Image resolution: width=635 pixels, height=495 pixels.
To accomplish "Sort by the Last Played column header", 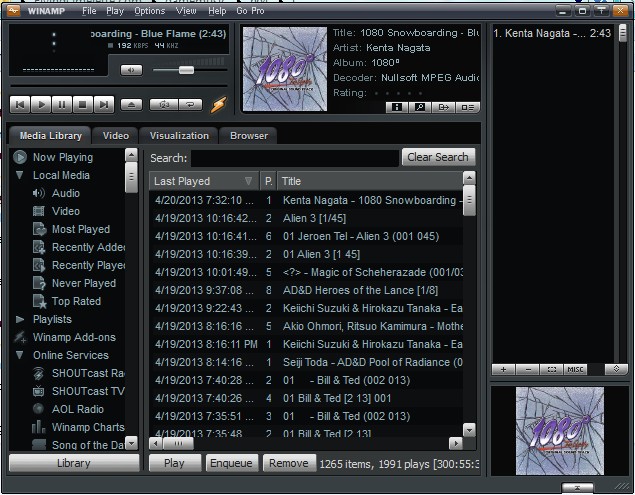I will coord(204,181).
